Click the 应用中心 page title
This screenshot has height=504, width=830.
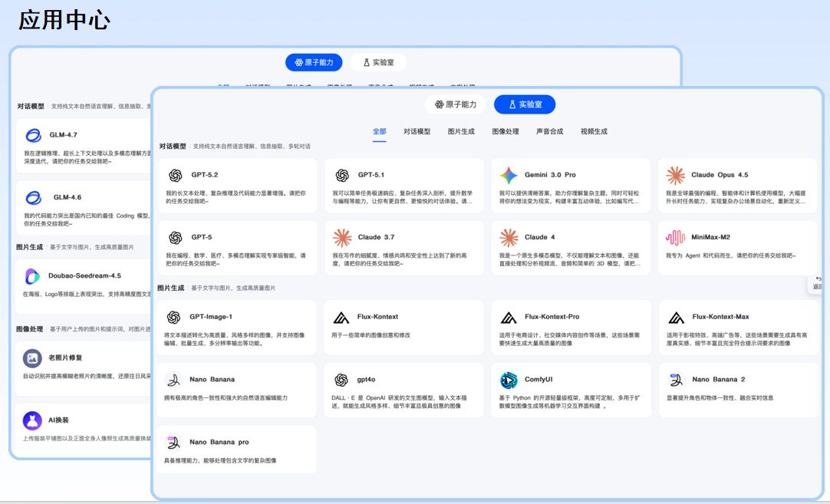coord(64,20)
